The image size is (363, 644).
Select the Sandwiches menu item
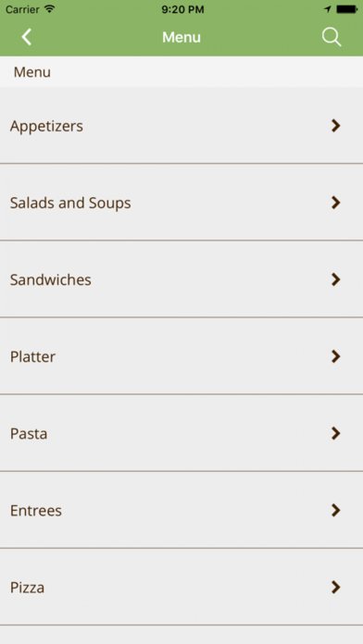181,279
